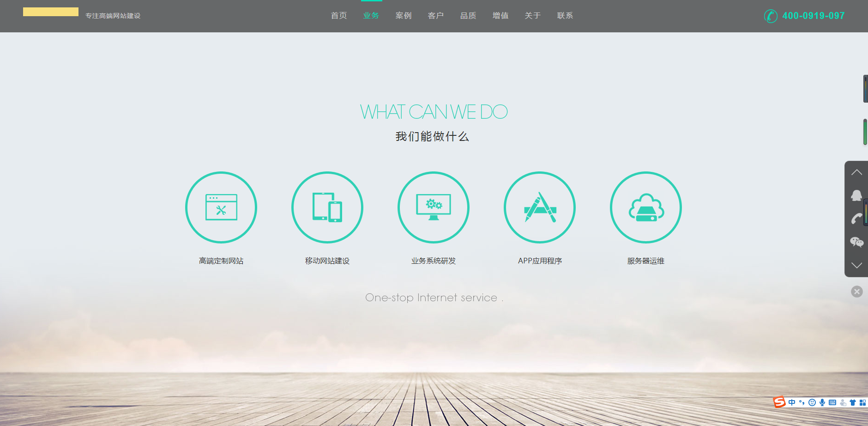Click the One-stop Internet service tagline

(x=434, y=298)
